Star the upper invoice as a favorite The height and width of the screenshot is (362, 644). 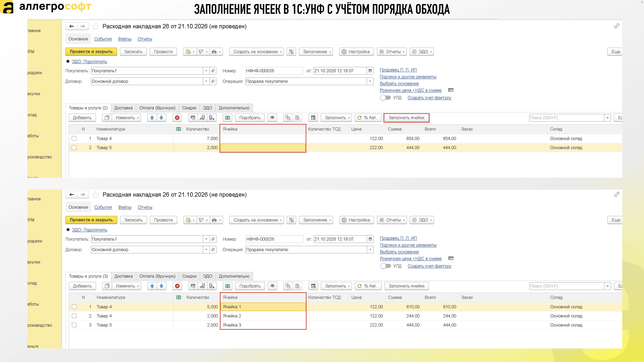click(96, 26)
